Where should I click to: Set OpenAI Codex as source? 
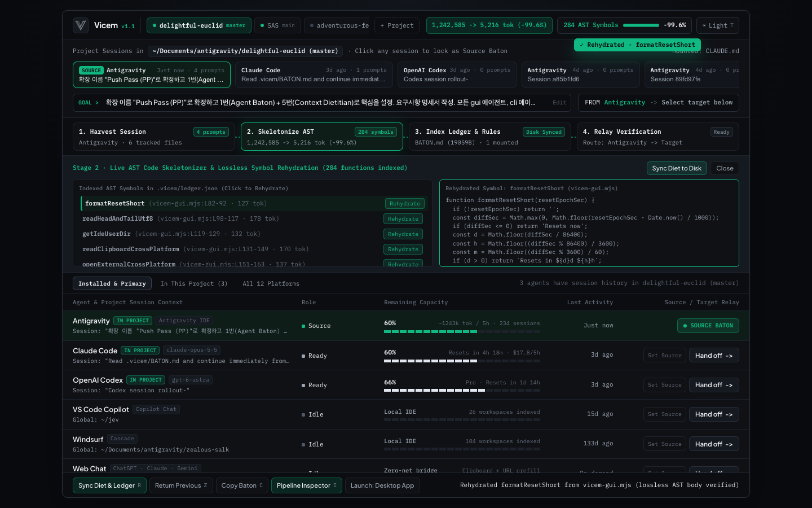pyautogui.click(x=665, y=385)
